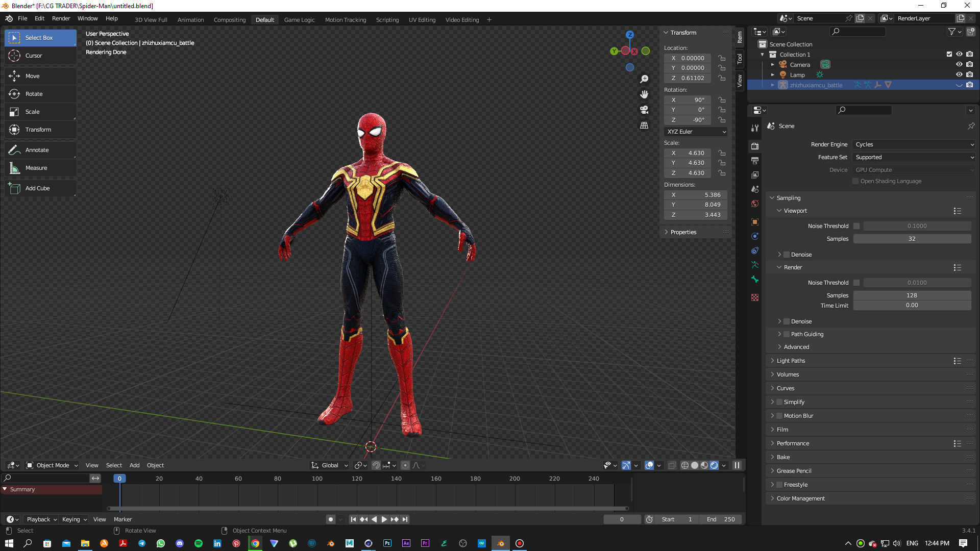Toggle camera view icon in viewport

pyautogui.click(x=644, y=110)
